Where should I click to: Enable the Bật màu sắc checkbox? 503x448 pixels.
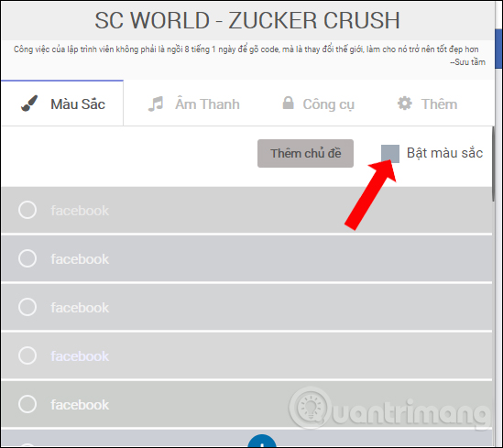390,154
